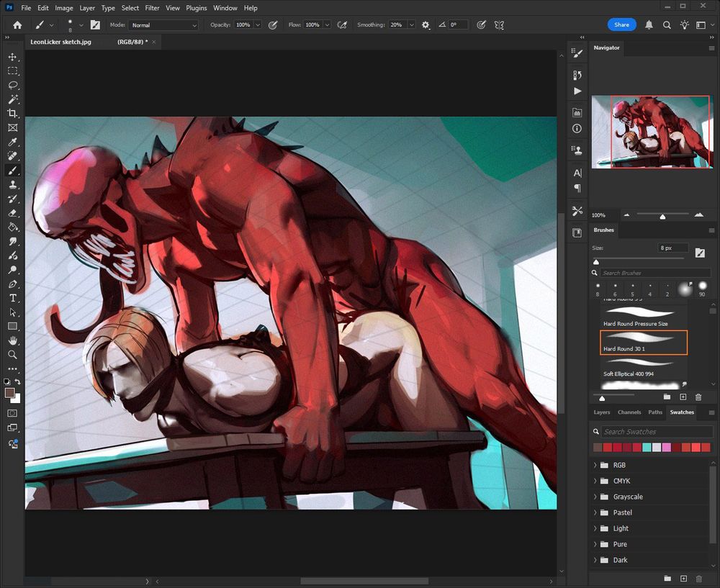Image resolution: width=720 pixels, height=588 pixels.
Task: Open the Paragraph panel icon
Action: (577, 188)
